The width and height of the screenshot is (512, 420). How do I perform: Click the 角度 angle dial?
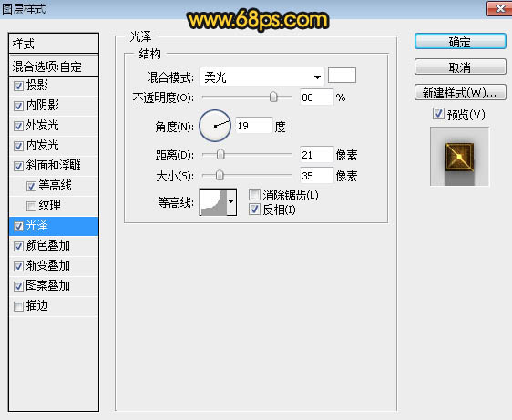coord(215,126)
